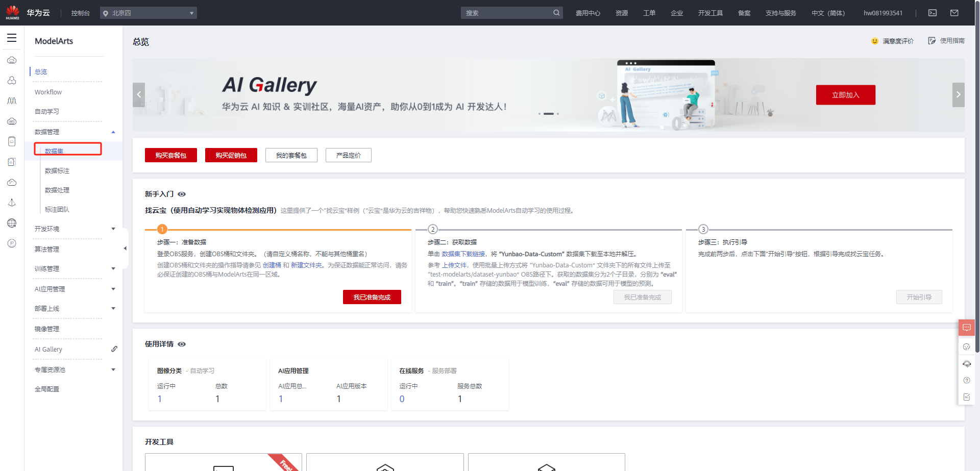The image size is (980, 471).
Task: Expand the AI应用管理 menu group
Action: click(113, 289)
